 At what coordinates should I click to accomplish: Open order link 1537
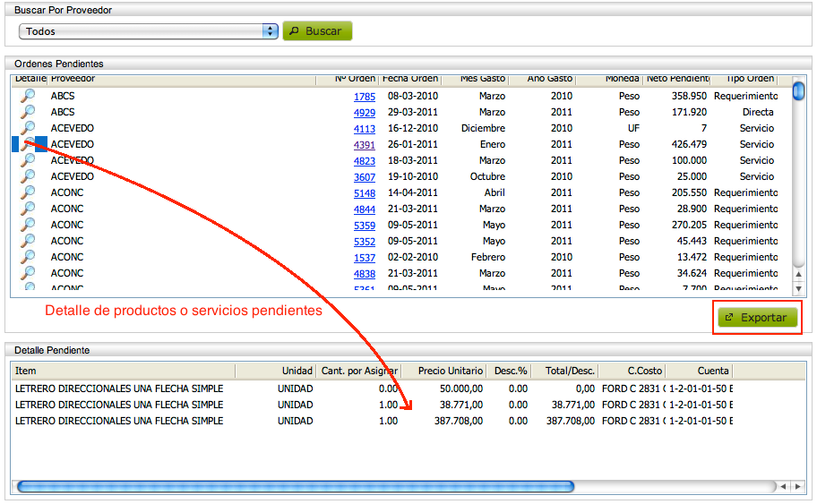coord(365,258)
